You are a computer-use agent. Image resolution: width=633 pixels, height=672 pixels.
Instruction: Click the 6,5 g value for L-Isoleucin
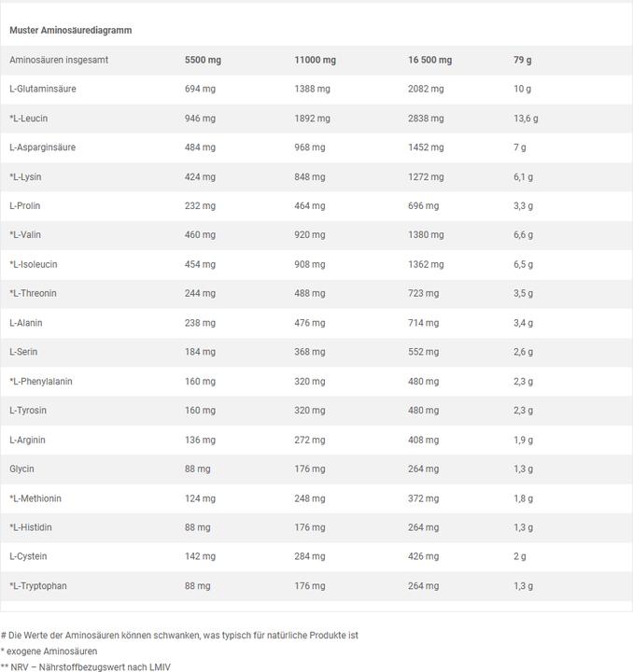523,264
